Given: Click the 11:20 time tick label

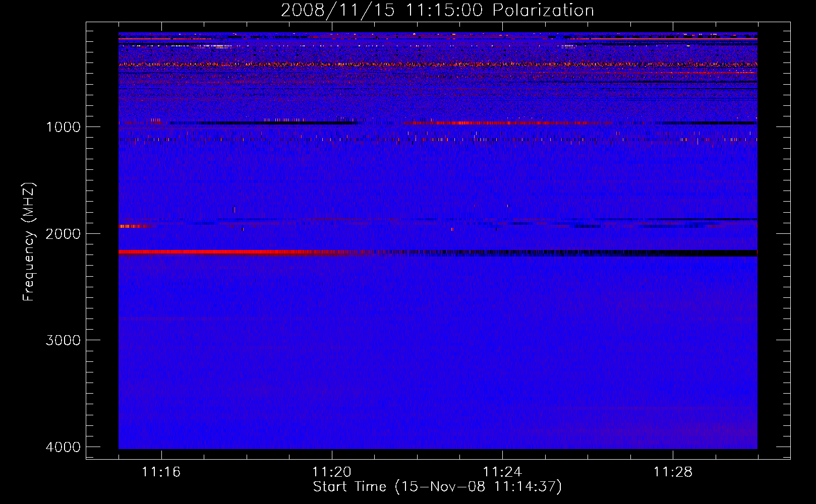Looking at the screenshot, I should (x=331, y=472).
